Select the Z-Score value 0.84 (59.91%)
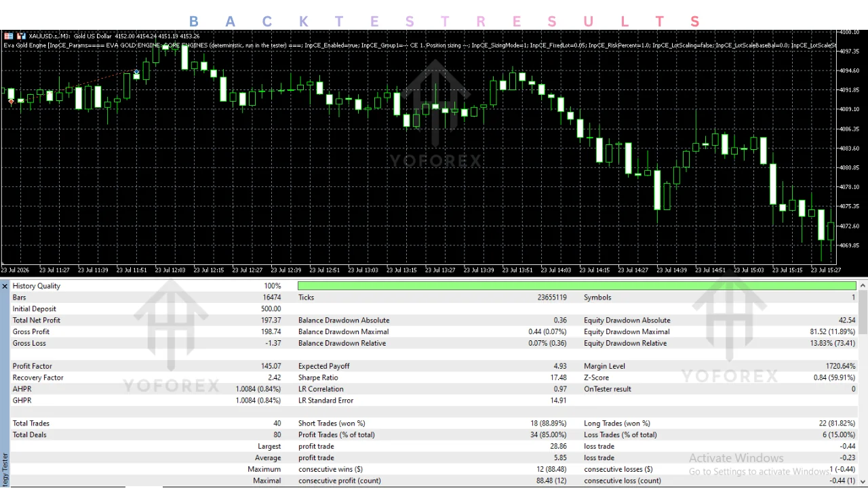The image size is (868, 488). pyautogui.click(x=835, y=378)
